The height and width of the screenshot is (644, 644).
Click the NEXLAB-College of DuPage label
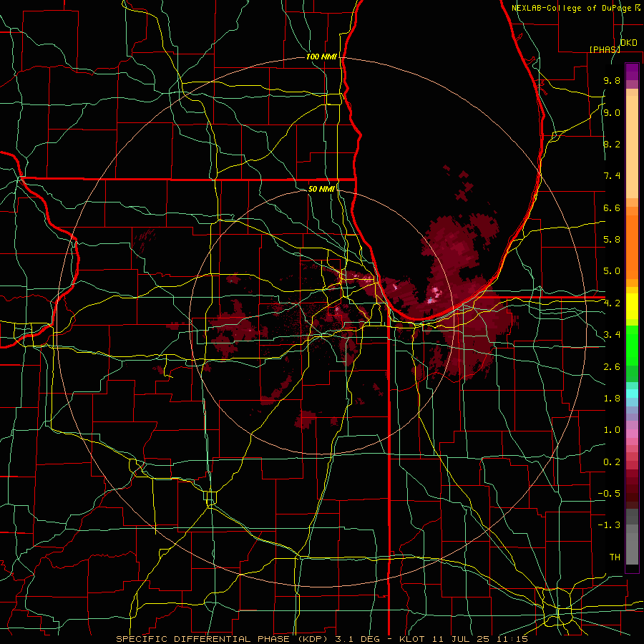coord(573,8)
